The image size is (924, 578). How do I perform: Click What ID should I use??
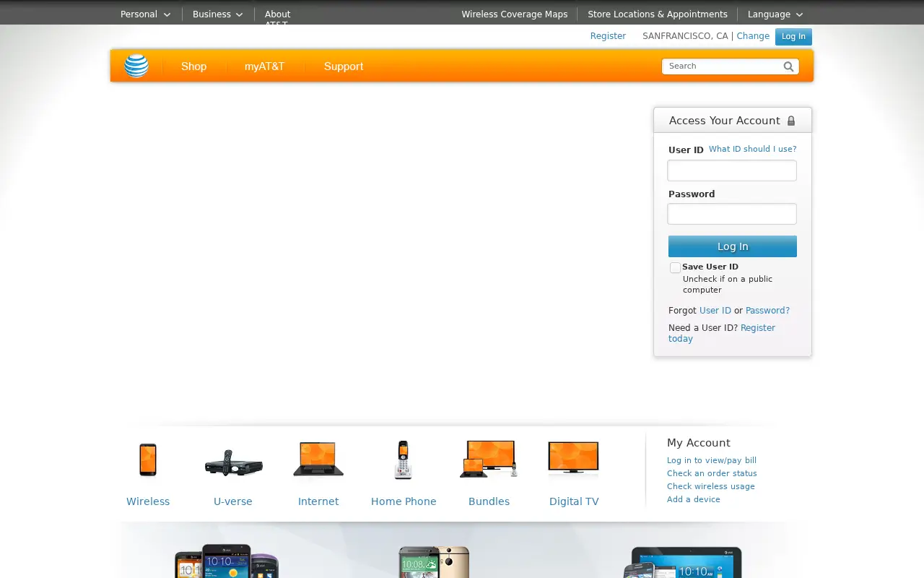click(x=753, y=149)
